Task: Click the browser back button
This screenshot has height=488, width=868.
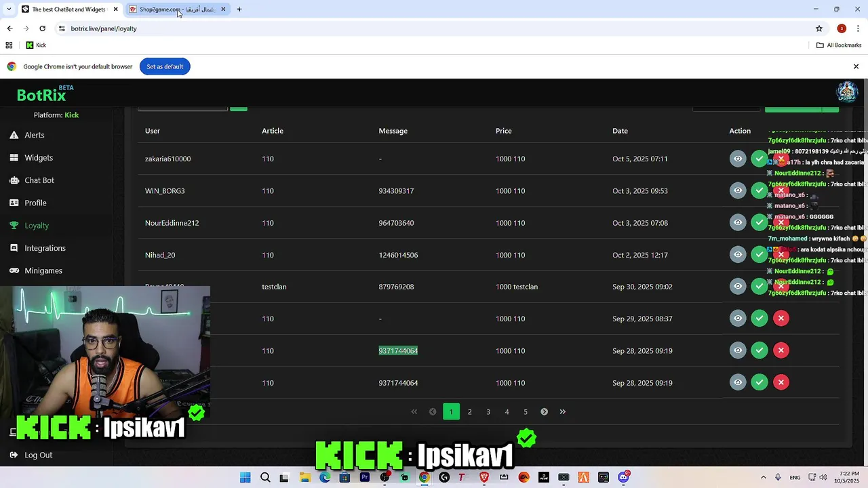Action: click(x=9, y=28)
